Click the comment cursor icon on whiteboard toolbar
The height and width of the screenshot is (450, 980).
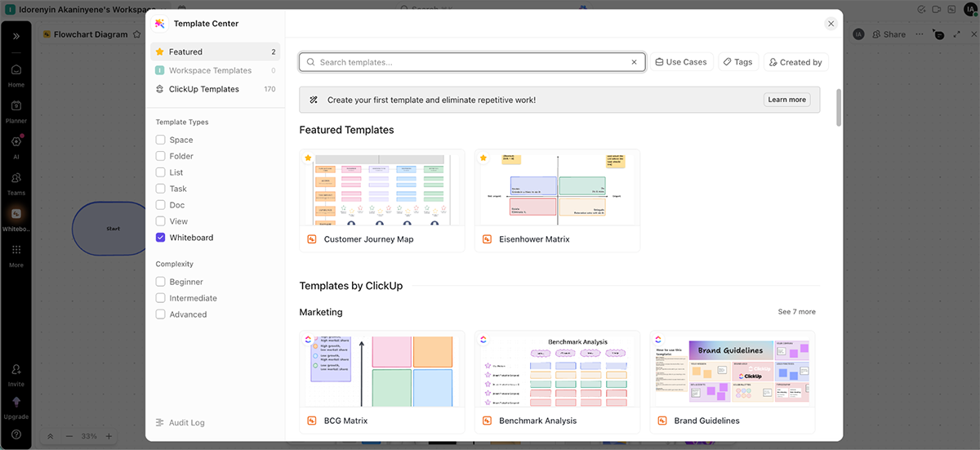pyautogui.click(x=938, y=34)
